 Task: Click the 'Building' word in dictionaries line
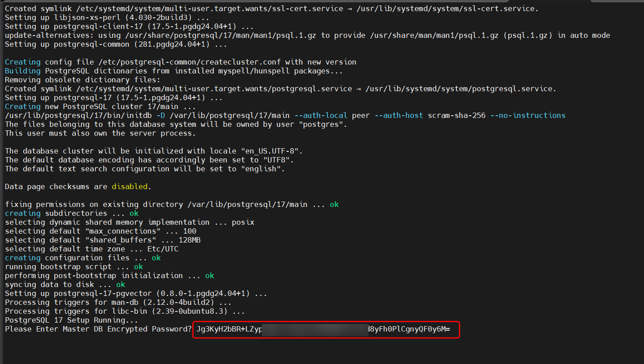pos(22,71)
